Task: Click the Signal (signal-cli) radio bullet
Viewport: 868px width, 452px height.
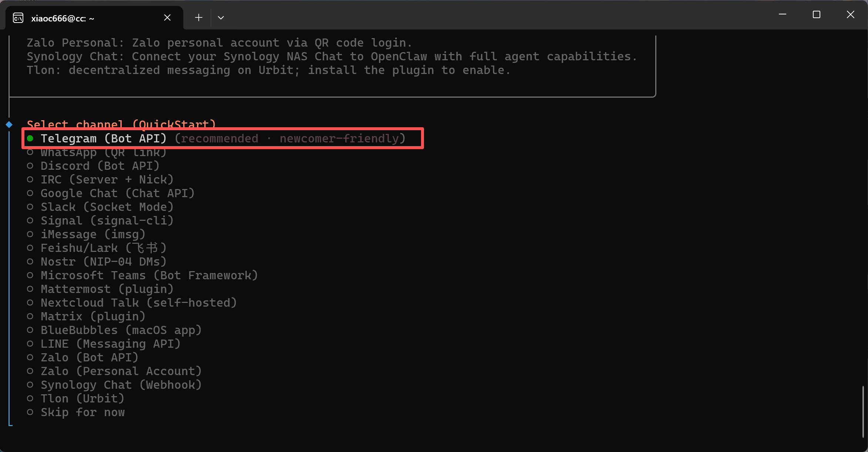Action: point(30,221)
